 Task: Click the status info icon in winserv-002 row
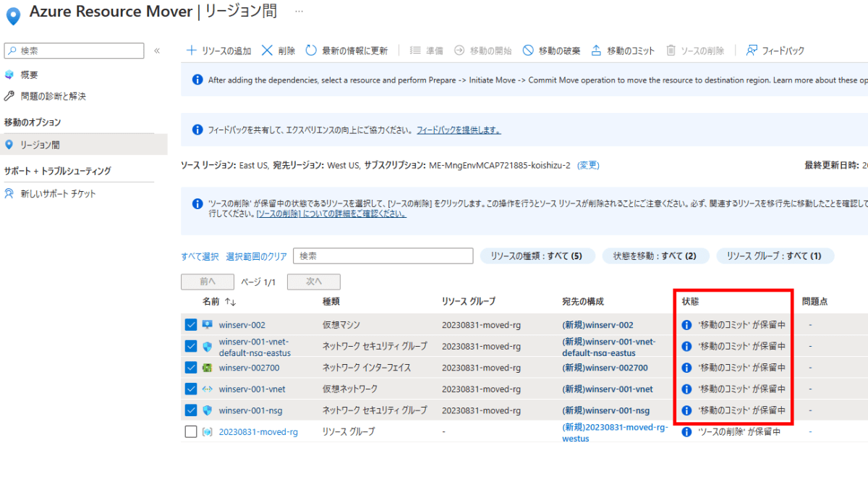tap(687, 325)
